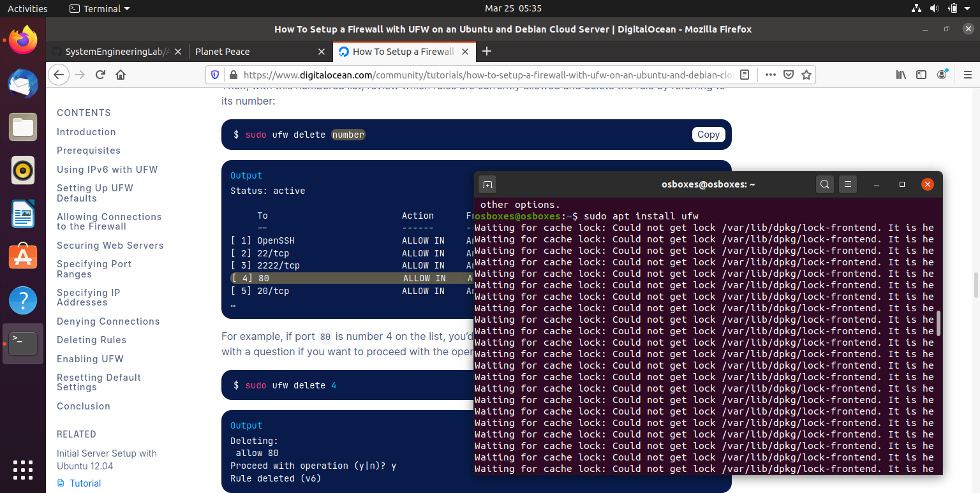
Task: Close the SystemEngineeringLab tab
Action: tap(178, 52)
